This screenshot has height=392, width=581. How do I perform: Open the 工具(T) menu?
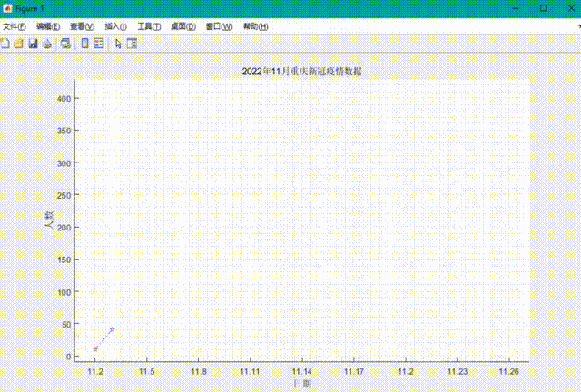[x=149, y=26]
